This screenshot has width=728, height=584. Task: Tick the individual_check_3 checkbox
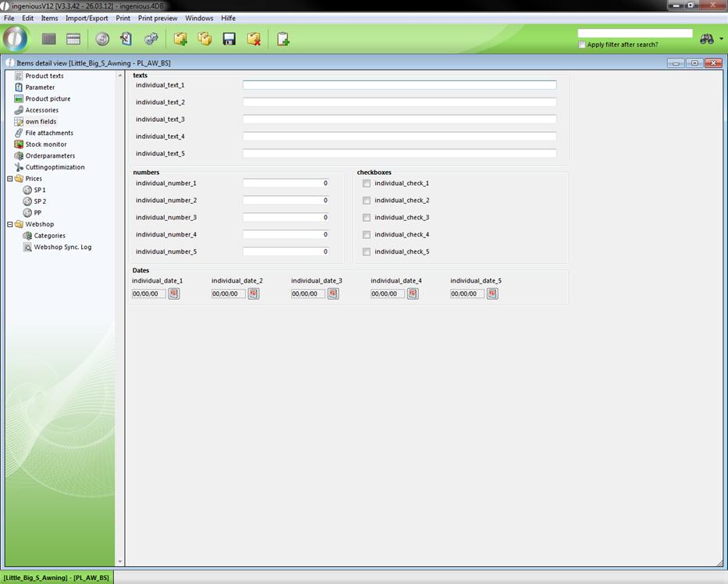[x=367, y=218]
